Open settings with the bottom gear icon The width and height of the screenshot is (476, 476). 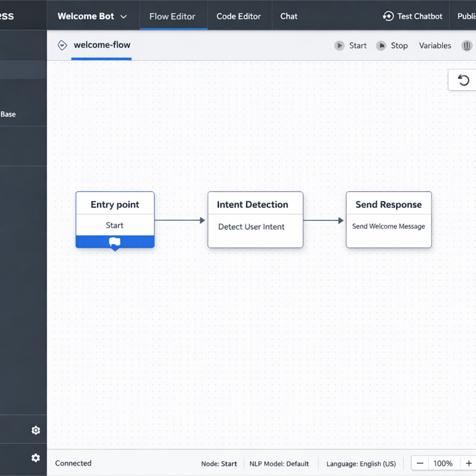pyautogui.click(x=36, y=458)
